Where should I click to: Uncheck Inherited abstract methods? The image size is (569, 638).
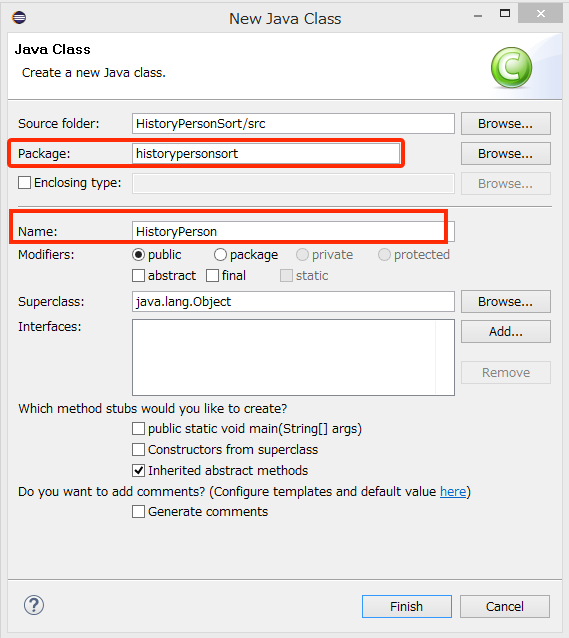tap(138, 471)
